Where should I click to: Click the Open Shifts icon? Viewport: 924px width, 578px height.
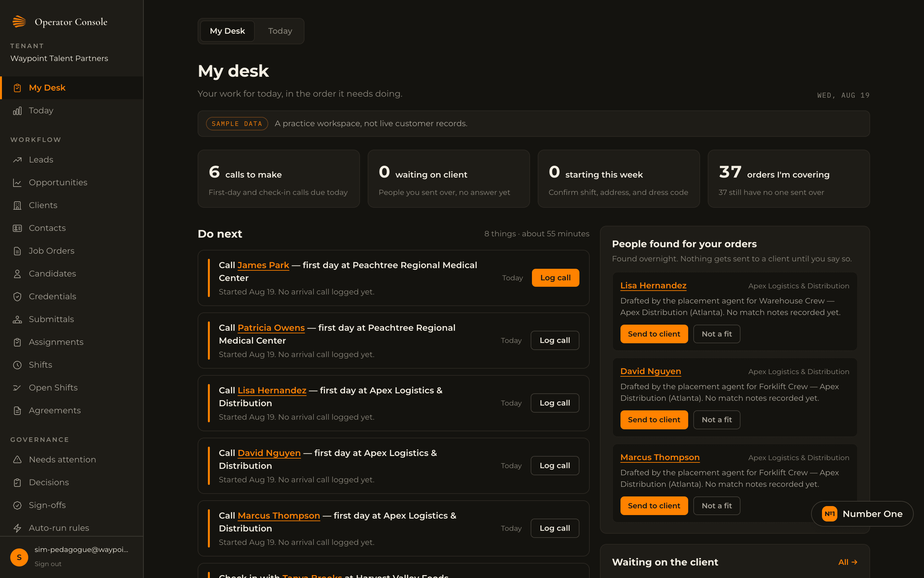[x=17, y=388]
